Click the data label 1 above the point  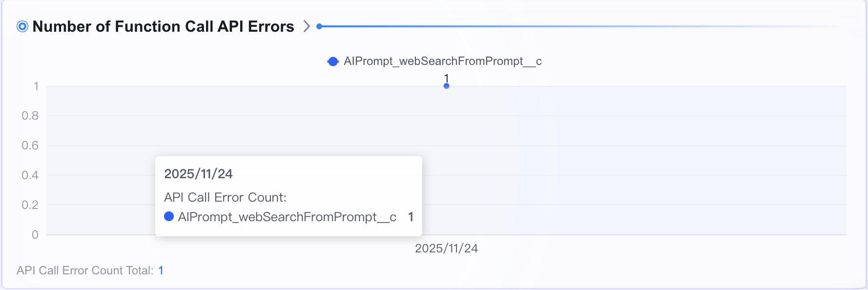pos(446,78)
